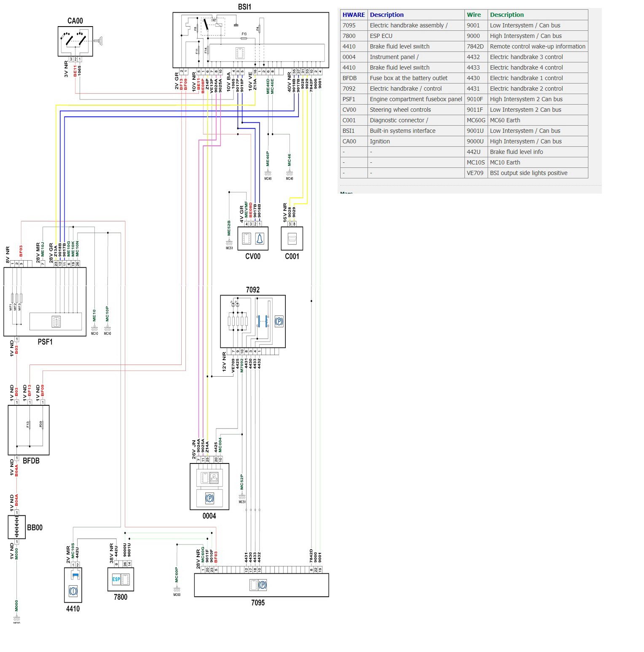Image resolution: width=644 pixels, height=652 pixels.
Task: Click the C001 label under the diagnostic connector
Action: (x=292, y=256)
